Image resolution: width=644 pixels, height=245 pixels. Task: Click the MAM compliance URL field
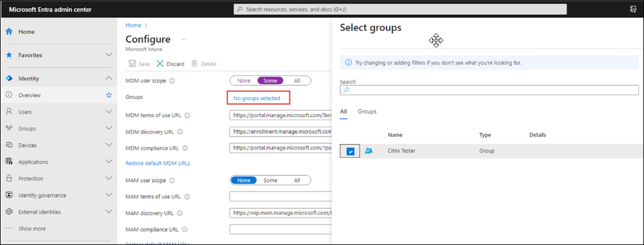click(280, 229)
